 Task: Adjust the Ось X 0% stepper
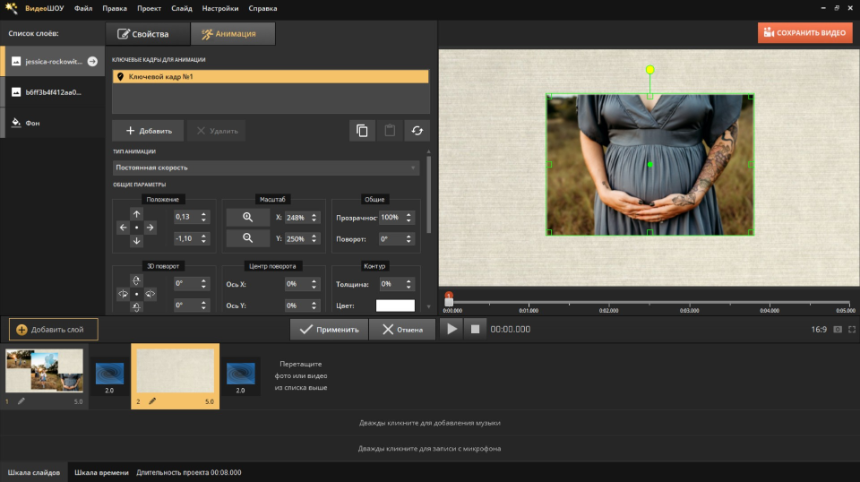tap(314, 284)
